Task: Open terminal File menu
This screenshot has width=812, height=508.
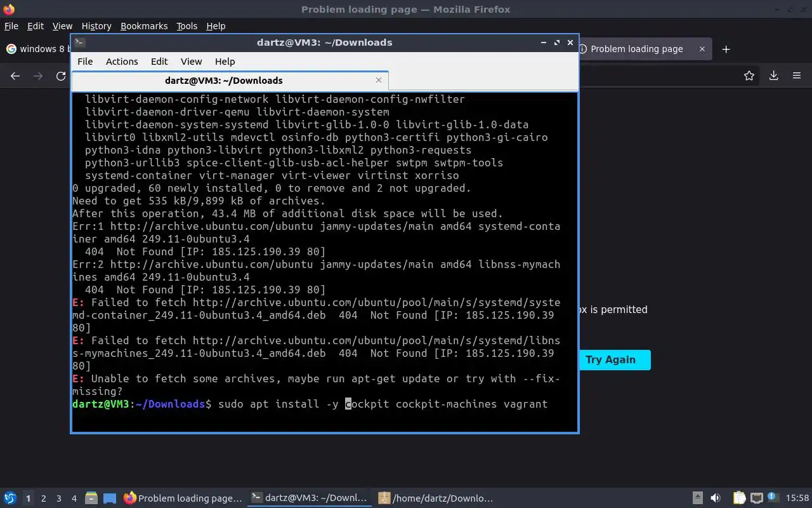Action: click(x=85, y=62)
